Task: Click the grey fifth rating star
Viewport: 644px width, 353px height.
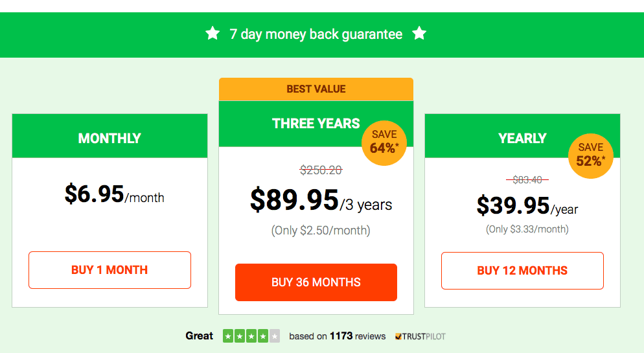Action: pyautogui.click(x=275, y=336)
